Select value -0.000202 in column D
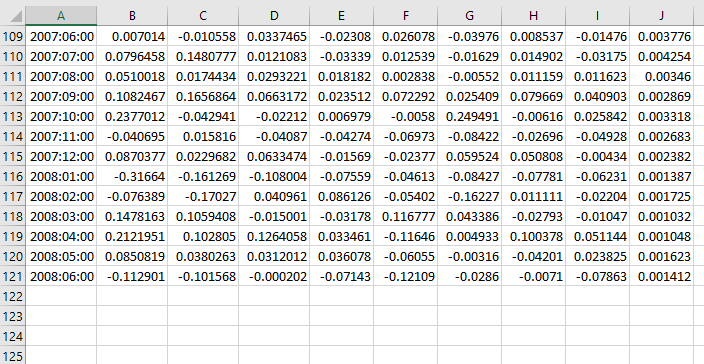Image resolution: width=704 pixels, height=364 pixels. [x=274, y=276]
